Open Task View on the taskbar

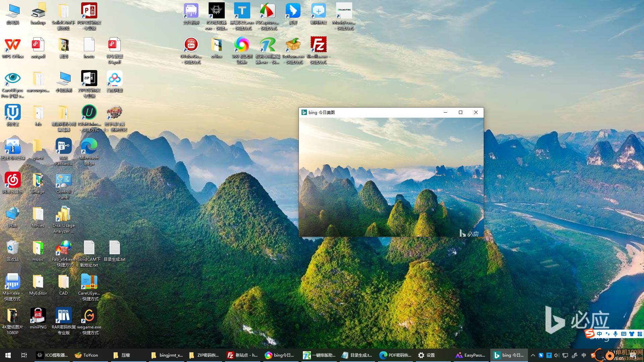(24, 355)
